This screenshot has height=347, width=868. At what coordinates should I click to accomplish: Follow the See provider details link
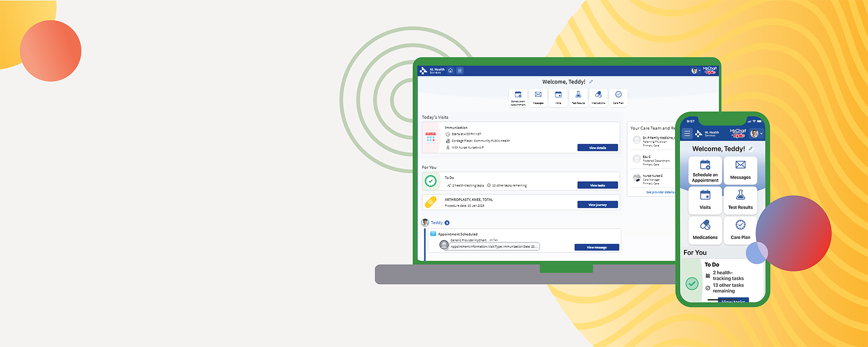tap(660, 192)
